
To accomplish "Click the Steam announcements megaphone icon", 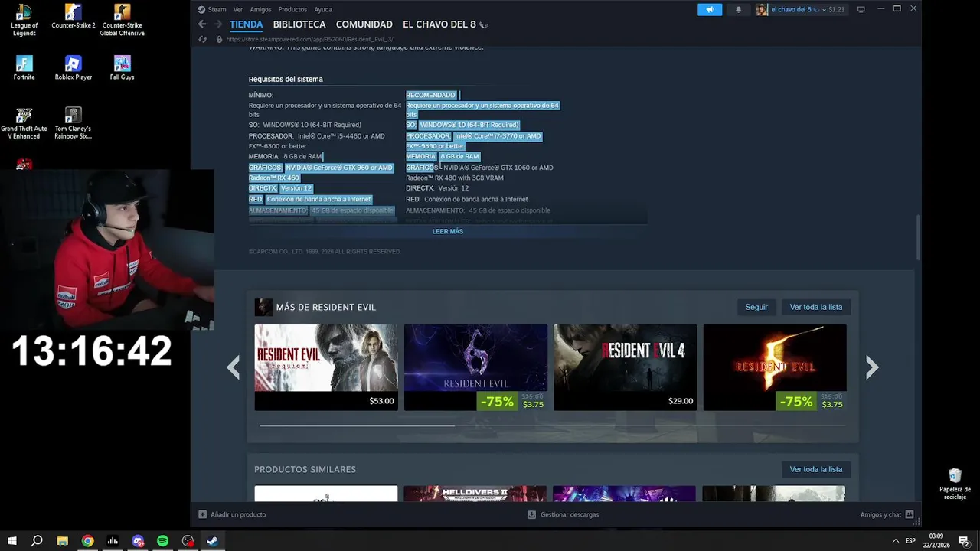I will [x=710, y=9].
